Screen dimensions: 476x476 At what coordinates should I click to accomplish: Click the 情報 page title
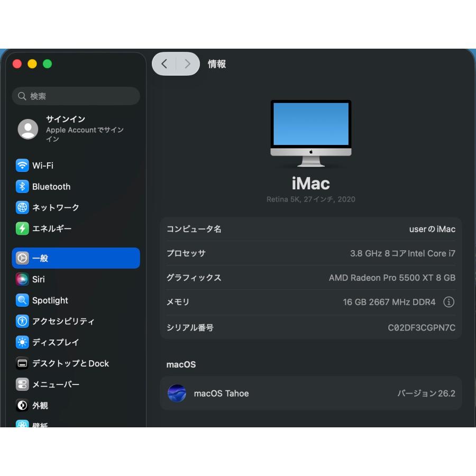tap(217, 64)
